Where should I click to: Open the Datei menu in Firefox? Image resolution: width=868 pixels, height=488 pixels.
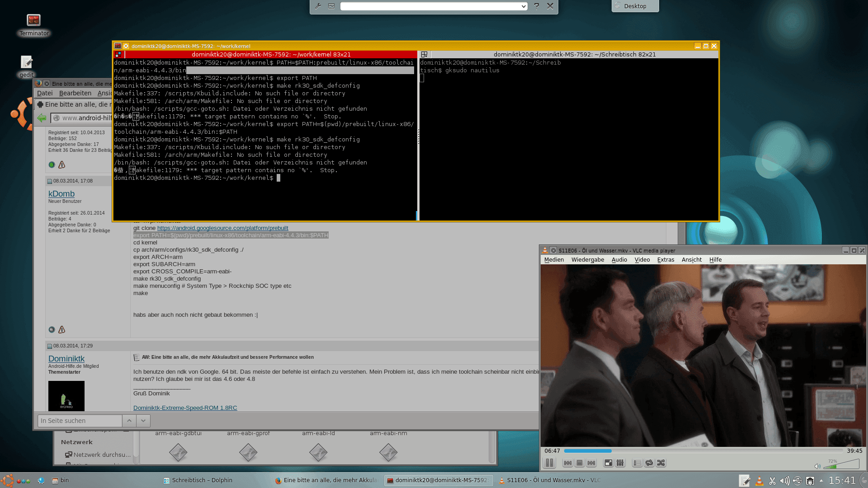click(x=45, y=93)
